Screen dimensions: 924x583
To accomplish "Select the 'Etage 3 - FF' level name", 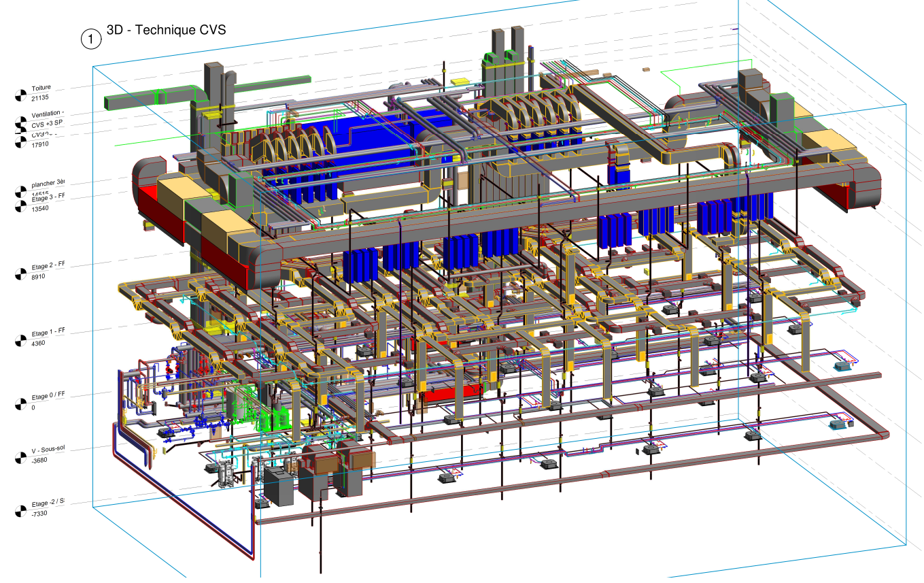I will click(x=48, y=197).
